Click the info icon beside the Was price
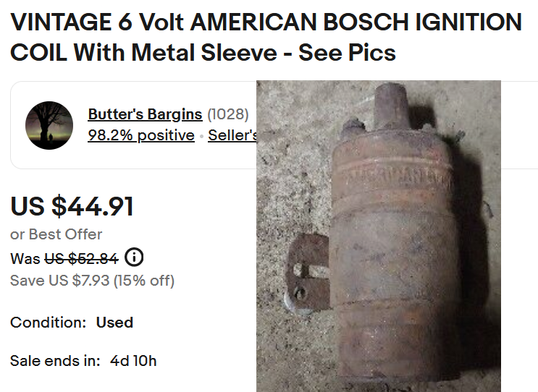Viewport: 538px width, 392px height. [x=134, y=257]
